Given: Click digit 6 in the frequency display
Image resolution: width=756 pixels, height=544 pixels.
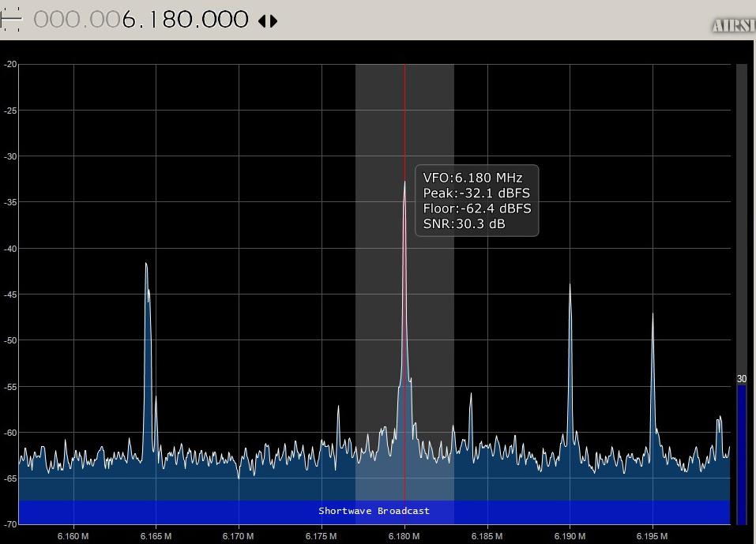Looking at the screenshot, I should click(x=128, y=20).
